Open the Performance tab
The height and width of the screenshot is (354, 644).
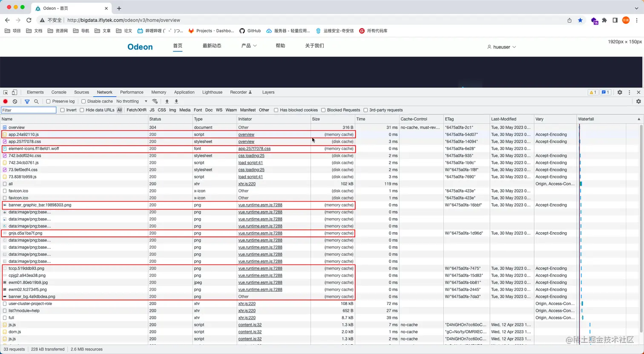(132, 92)
